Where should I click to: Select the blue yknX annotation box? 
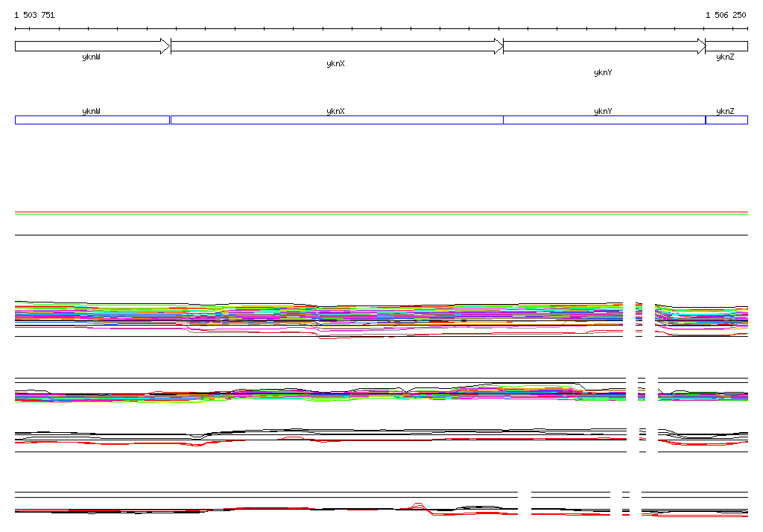(x=336, y=120)
